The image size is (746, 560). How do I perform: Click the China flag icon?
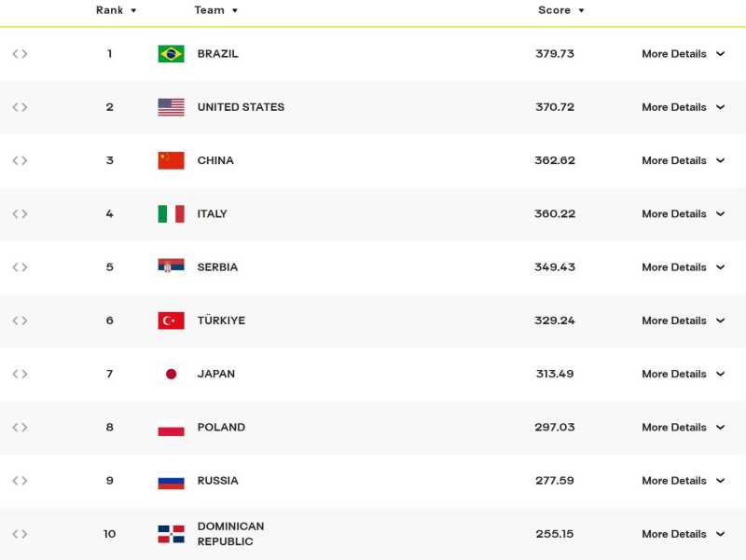point(171,160)
